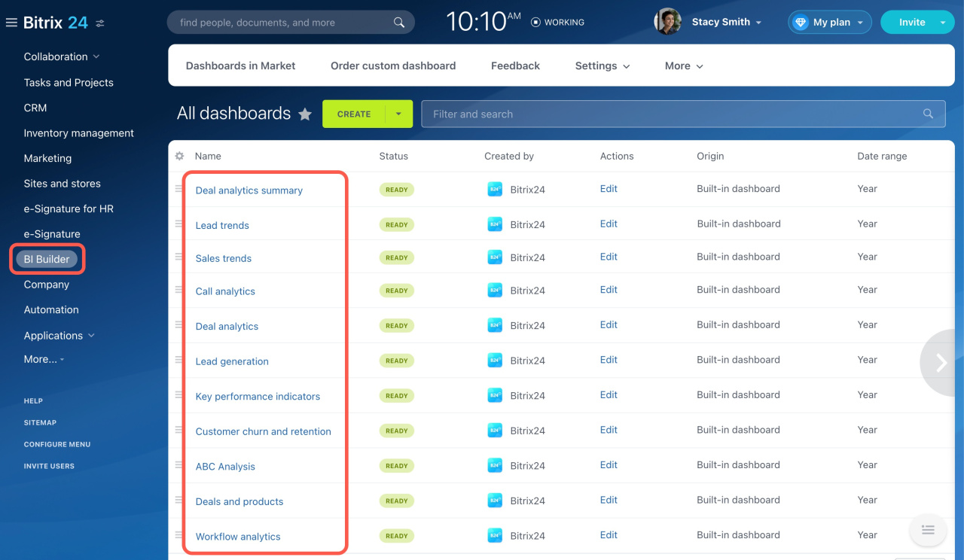Click the row handle for Key performance indicators
Screen dimensions: 964x560
179,394
